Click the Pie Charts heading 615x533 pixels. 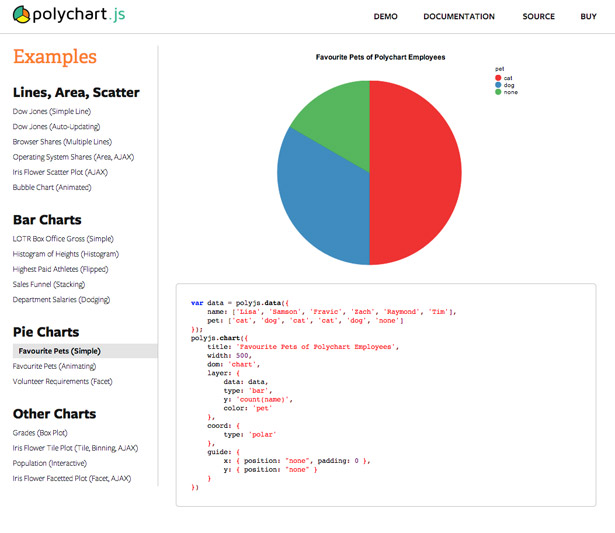(x=46, y=332)
